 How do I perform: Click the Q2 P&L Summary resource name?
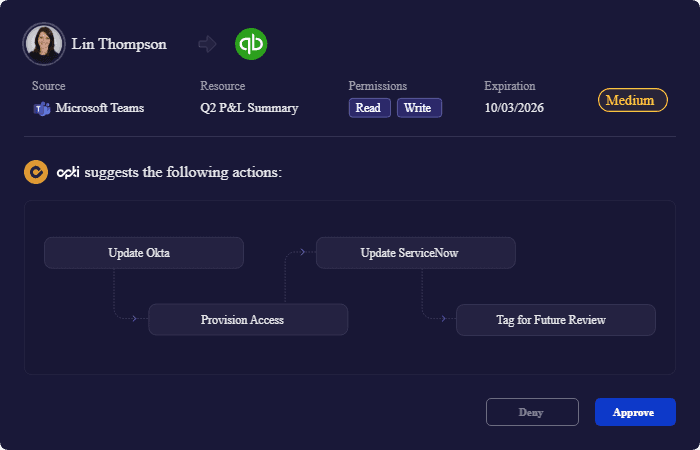click(249, 108)
